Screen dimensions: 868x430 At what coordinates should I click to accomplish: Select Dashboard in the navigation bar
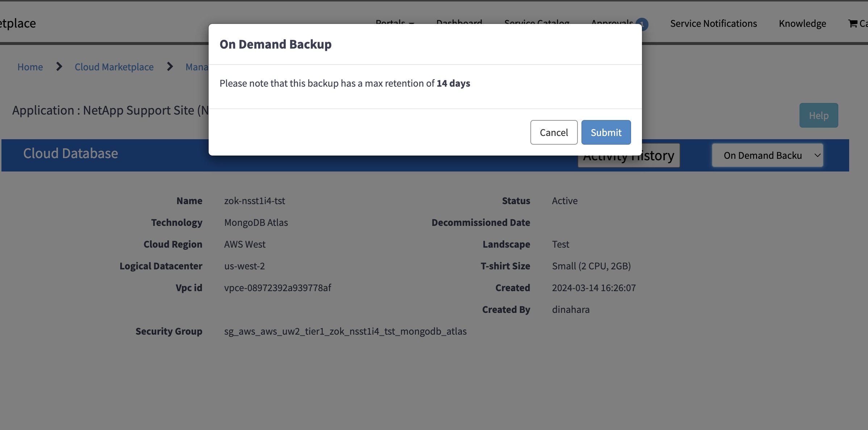point(459,23)
